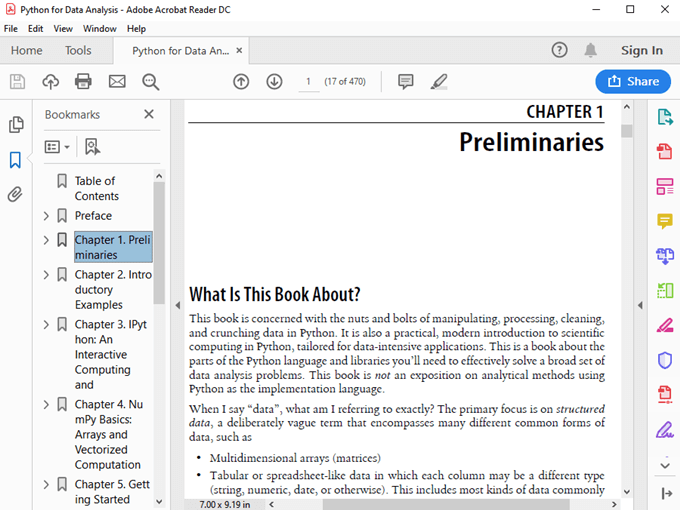Click the bookmarks panel scrollbar thumb
Viewport: 680px width, 510px height.
(x=159, y=243)
